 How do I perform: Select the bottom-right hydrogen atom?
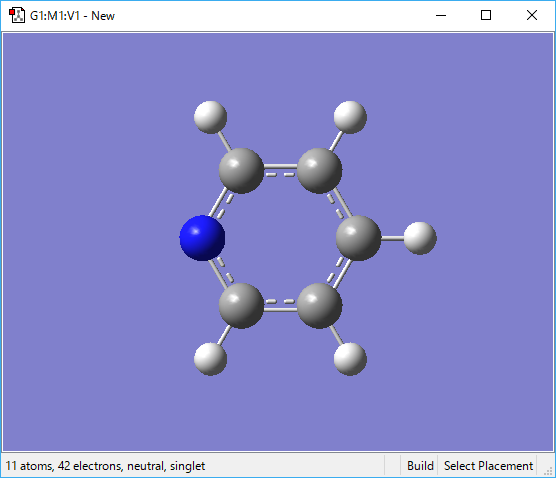(350, 359)
